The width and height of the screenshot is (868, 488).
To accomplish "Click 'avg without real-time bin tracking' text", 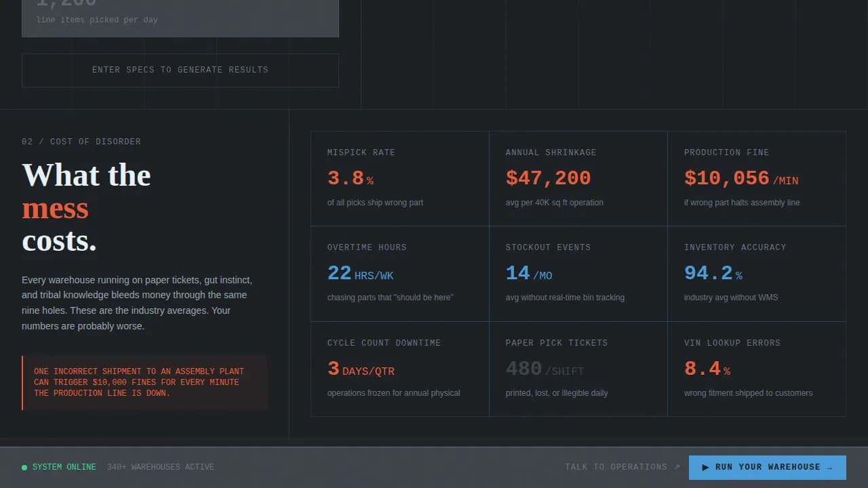I will 565,298.
